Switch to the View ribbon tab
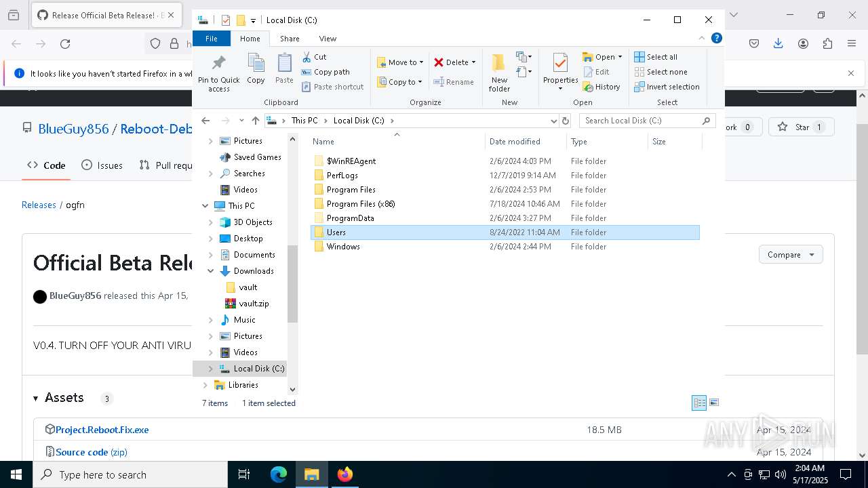Viewport: 868px width, 488px height. [x=328, y=39]
